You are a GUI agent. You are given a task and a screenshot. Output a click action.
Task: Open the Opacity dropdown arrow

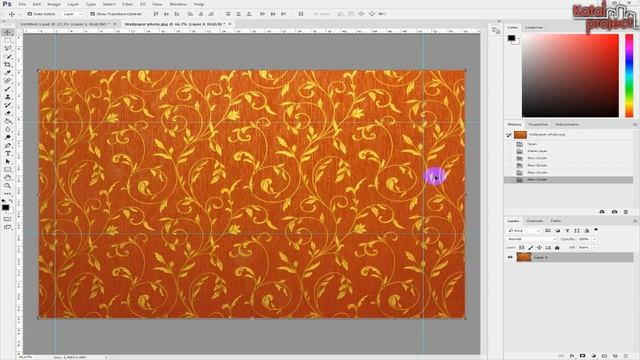594,239
